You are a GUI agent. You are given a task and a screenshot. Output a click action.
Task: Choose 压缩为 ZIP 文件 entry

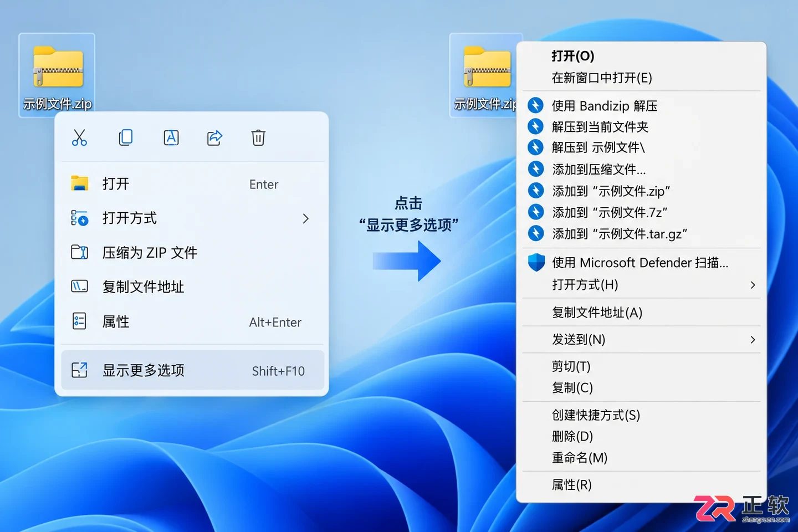click(x=192, y=252)
